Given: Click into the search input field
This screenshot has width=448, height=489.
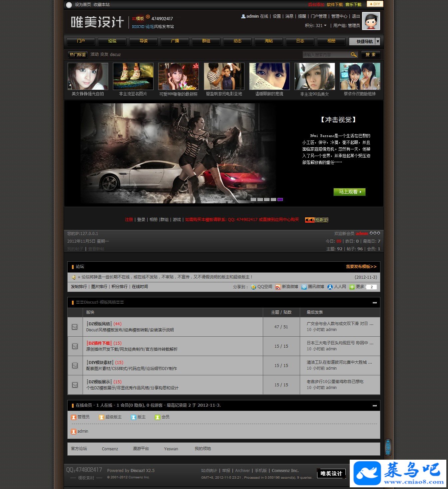Looking at the screenshot, I should (326, 54).
